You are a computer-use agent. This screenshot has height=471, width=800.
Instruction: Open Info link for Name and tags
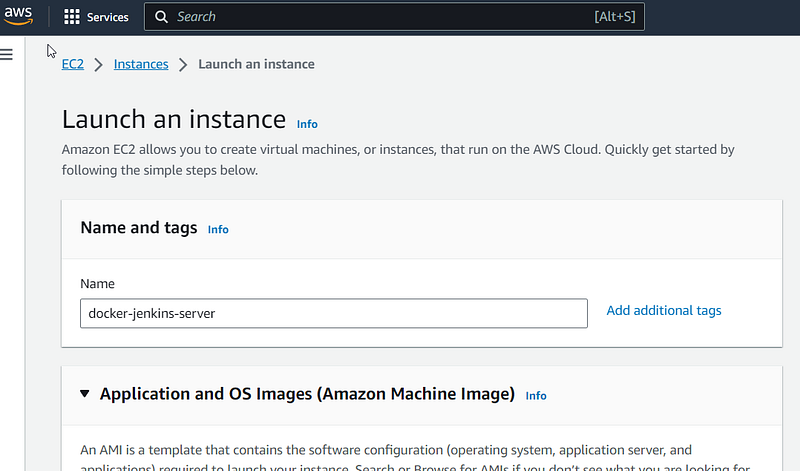coord(218,230)
